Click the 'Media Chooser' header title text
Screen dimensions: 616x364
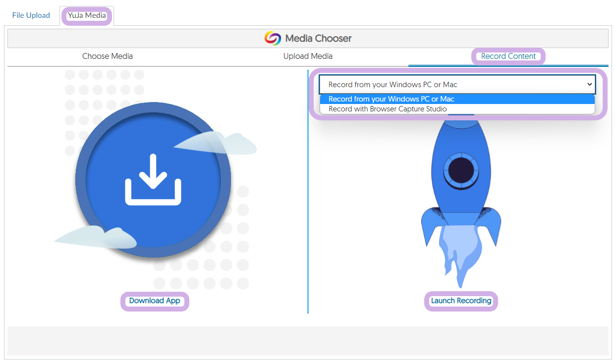click(x=318, y=38)
